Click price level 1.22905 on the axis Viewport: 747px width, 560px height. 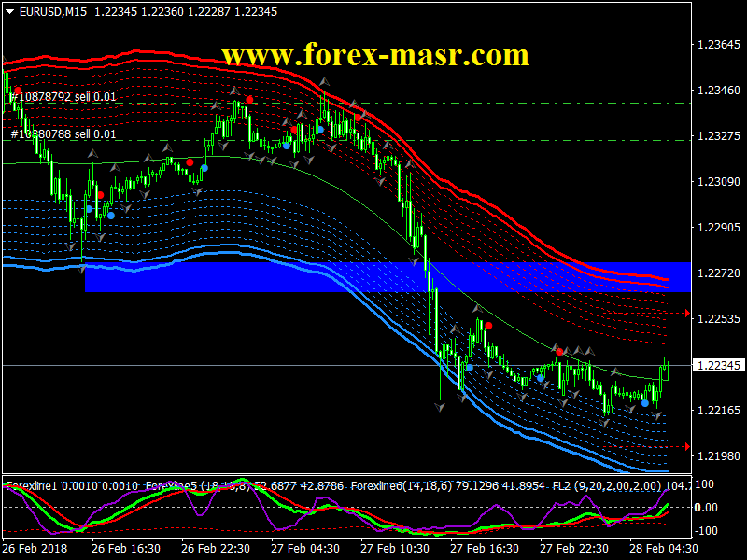tap(719, 228)
